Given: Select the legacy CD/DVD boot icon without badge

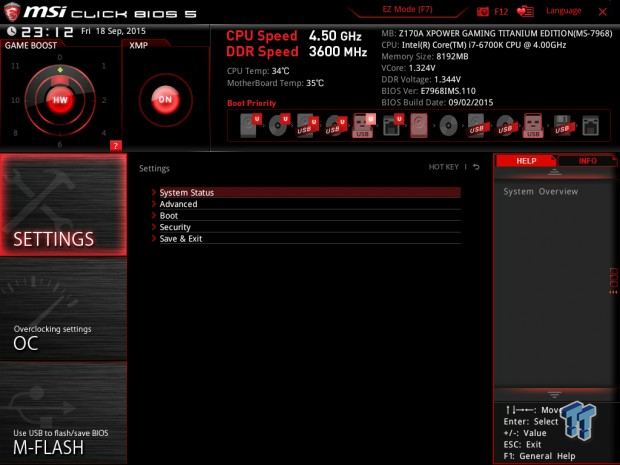Looking at the screenshot, I should click(448, 126).
